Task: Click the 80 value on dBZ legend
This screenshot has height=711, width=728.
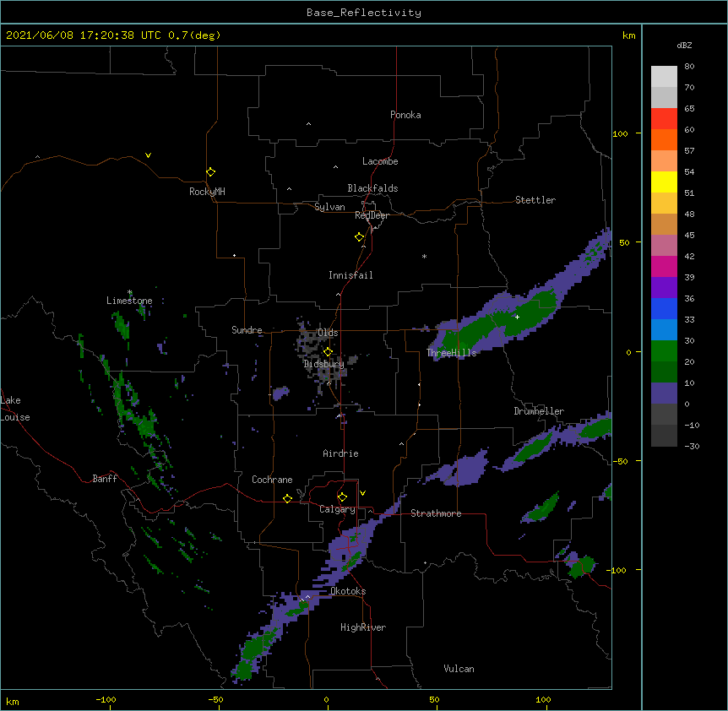Action: click(x=689, y=67)
